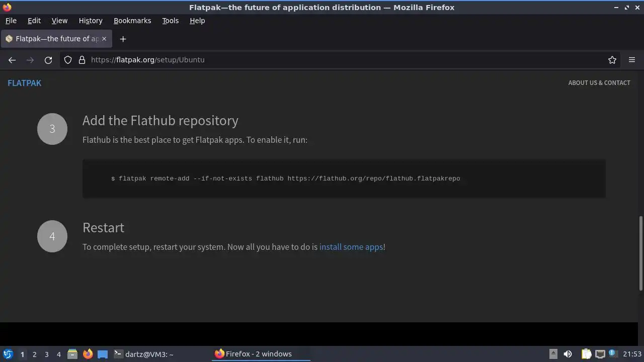The width and height of the screenshot is (644, 362).
Task: Click the show desktop panel icon
Action: click(x=103, y=354)
